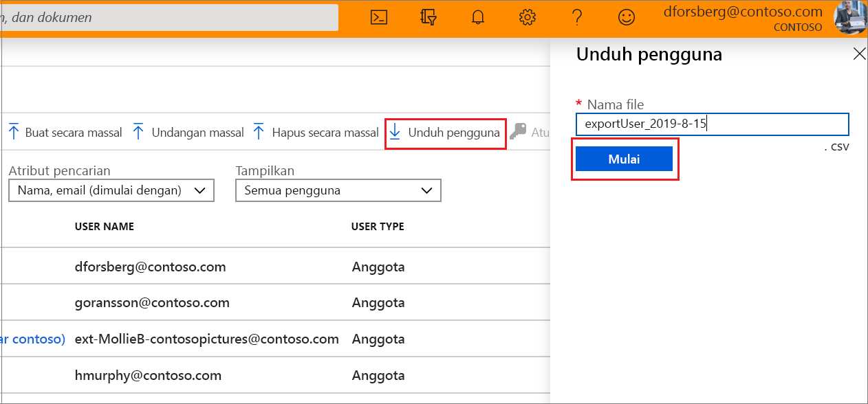This screenshot has width=868, height=404.
Task: Click the download arrow on Unduh pengguna
Action: 395,133
